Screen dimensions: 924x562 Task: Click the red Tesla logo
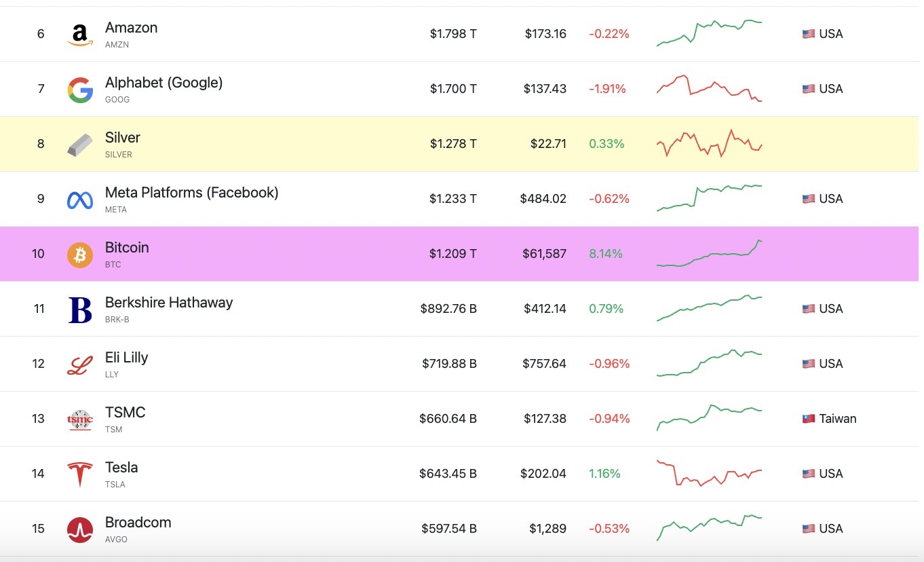click(x=80, y=474)
